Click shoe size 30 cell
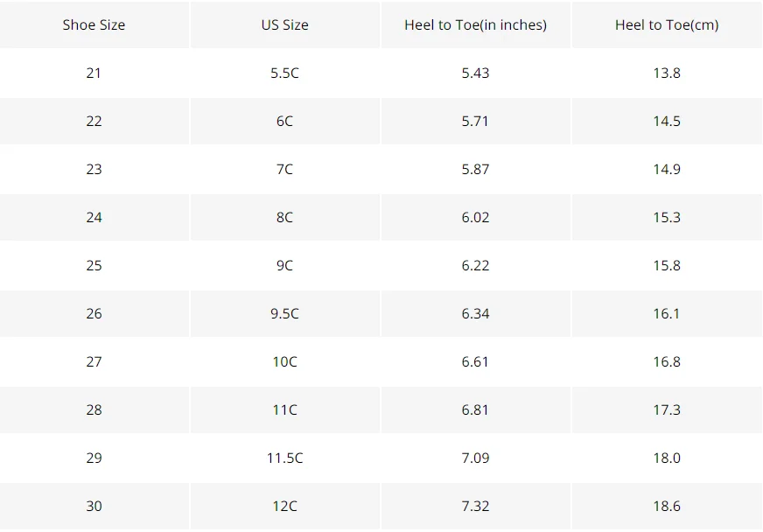Image resolution: width=763 pixels, height=532 pixels. (94, 507)
